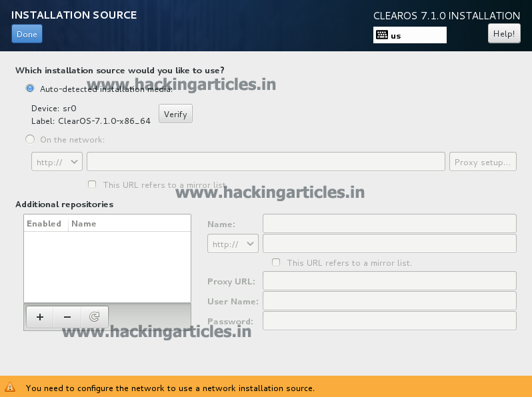This screenshot has height=397, width=532.
Task: Click the revert repository refresh icon
Action: pyautogui.click(x=94, y=317)
